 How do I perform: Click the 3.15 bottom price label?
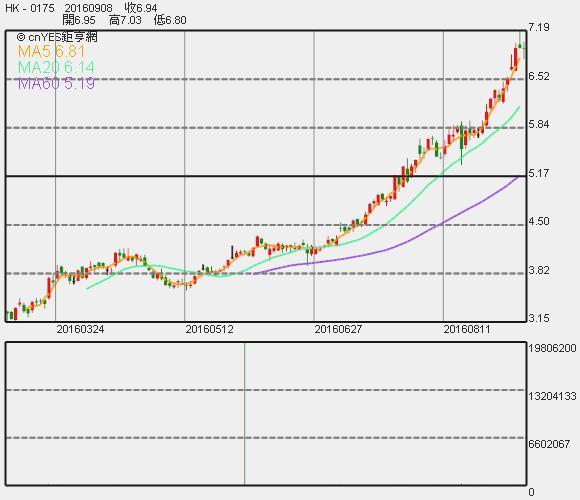point(539,318)
